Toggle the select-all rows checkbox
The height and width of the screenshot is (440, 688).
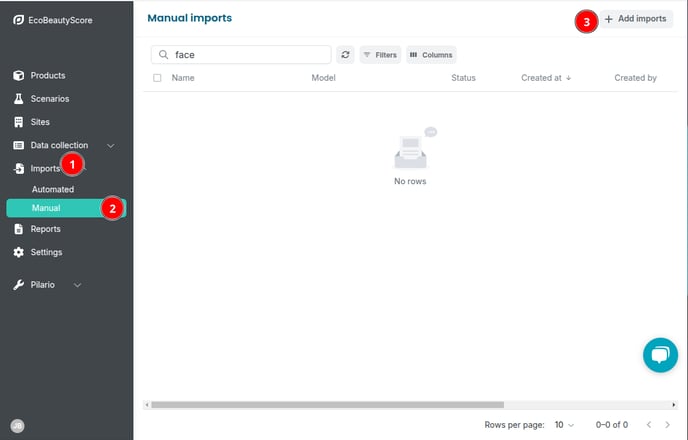click(x=157, y=78)
